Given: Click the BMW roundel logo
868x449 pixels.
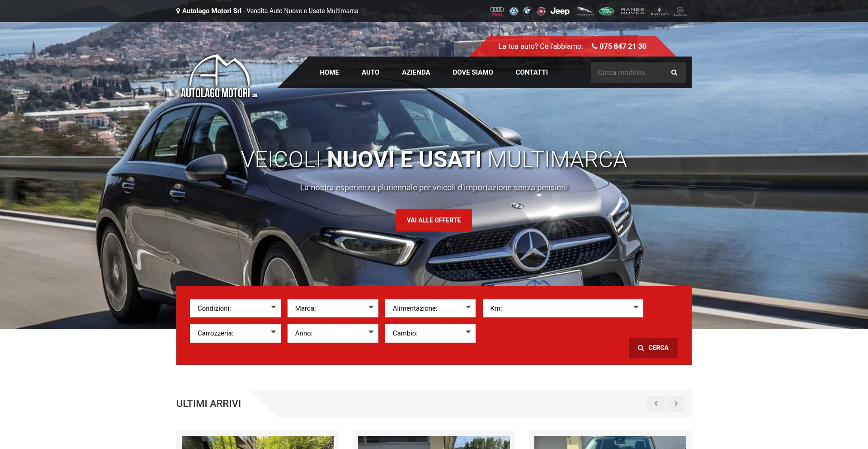Looking at the screenshot, I should click(527, 11).
